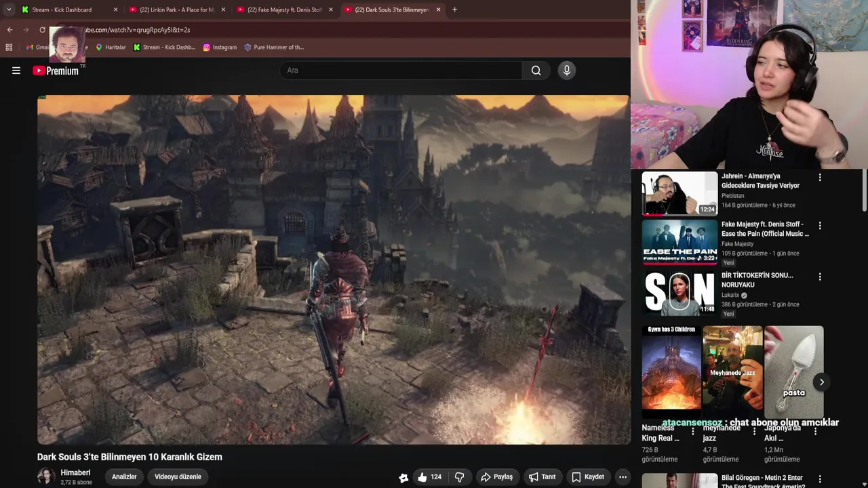Viewport: 868px width, 488px height.
Task: Open options menu for Fake Majesty video
Action: click(820, 226)
